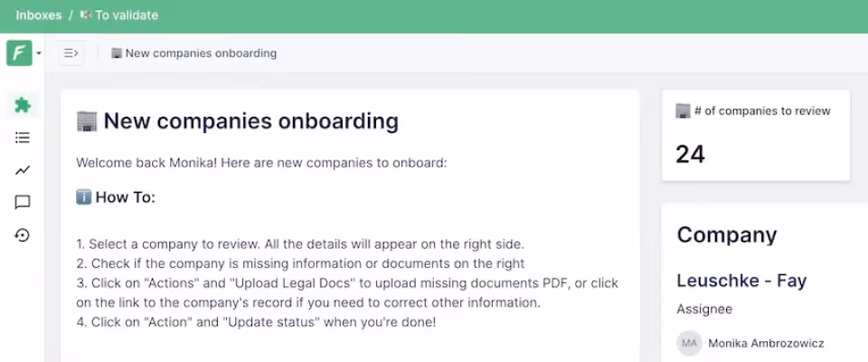Expand the dropdown arrow beside F logo
868x362 pixels.
click(x=39, y=53)
